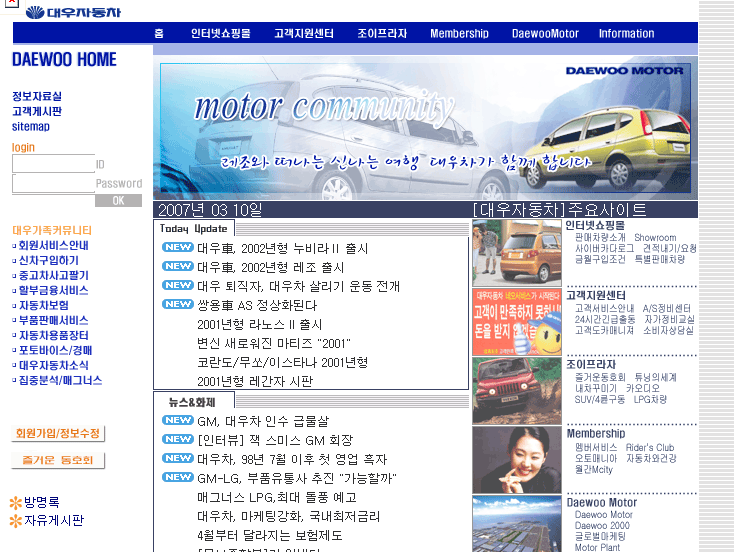The width and height of the screenshot is (734, 552).
Task: Click the ID input field
Action: click(53, 164)
